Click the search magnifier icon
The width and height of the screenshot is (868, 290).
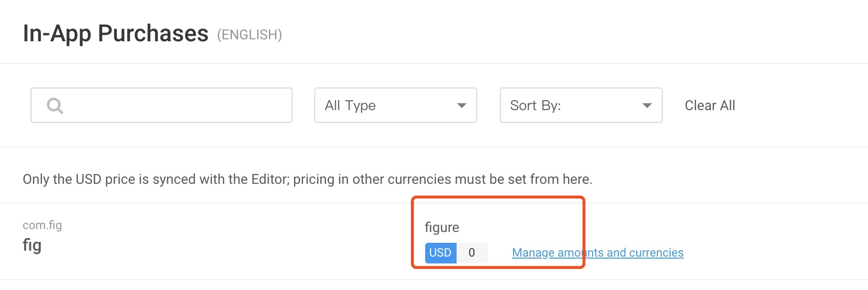[x=54, y=105]
